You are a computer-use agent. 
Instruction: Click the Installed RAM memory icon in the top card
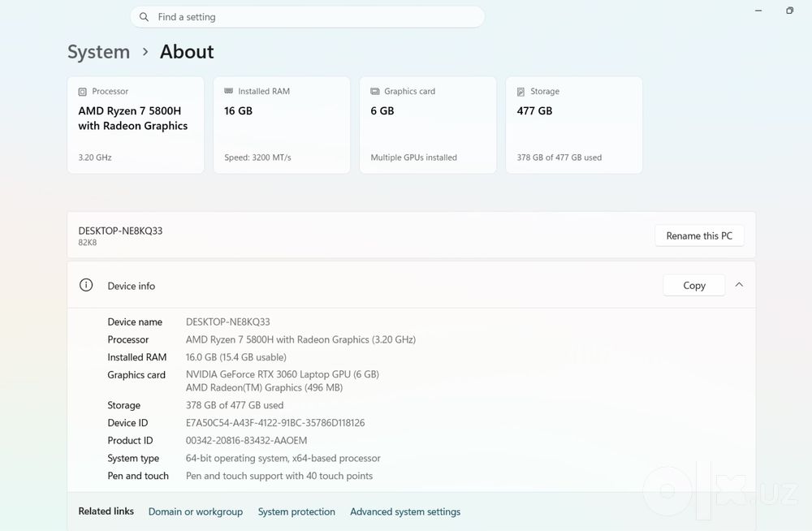pyautogui.click(x=228, y=91)
